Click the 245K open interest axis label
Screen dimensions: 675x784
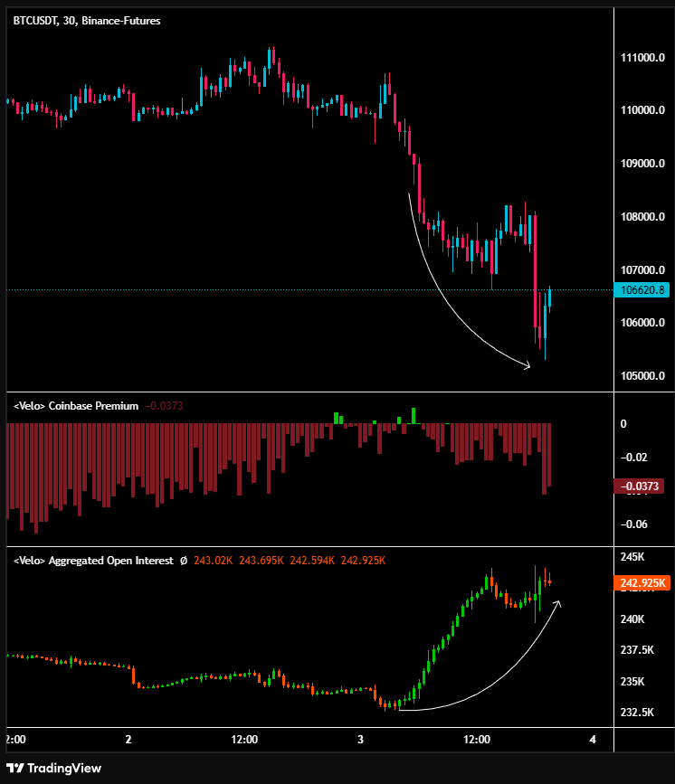pos(632,557)
